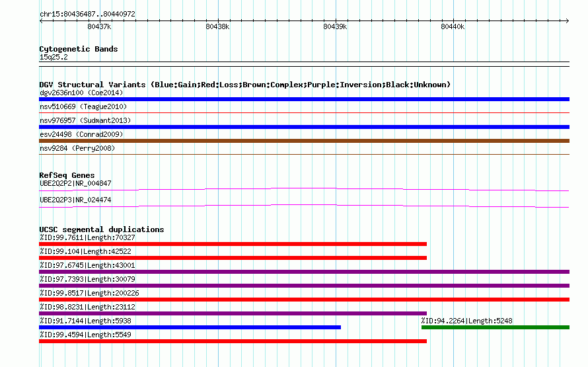Viewport: 588px width, 367px height.
Task: Click the UCSC segmental duplications track title
Action: coord(102,229)
